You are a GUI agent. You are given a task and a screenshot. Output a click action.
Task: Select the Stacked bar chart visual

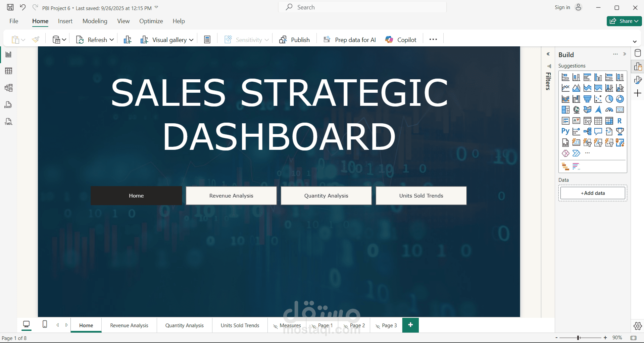(x=565, y=77)
